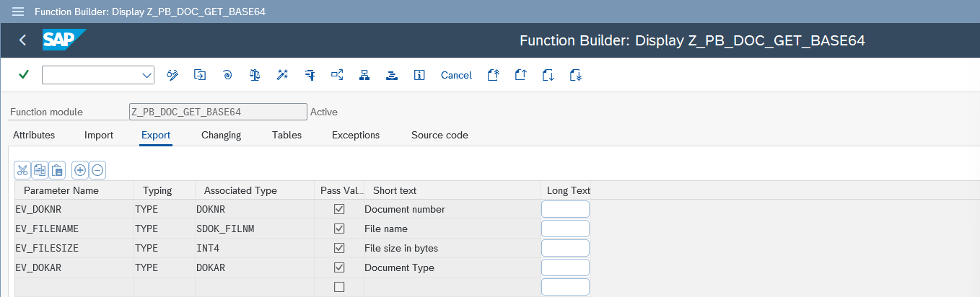
Task: Click the Other Object icon
Action: [x=200, y=75]
